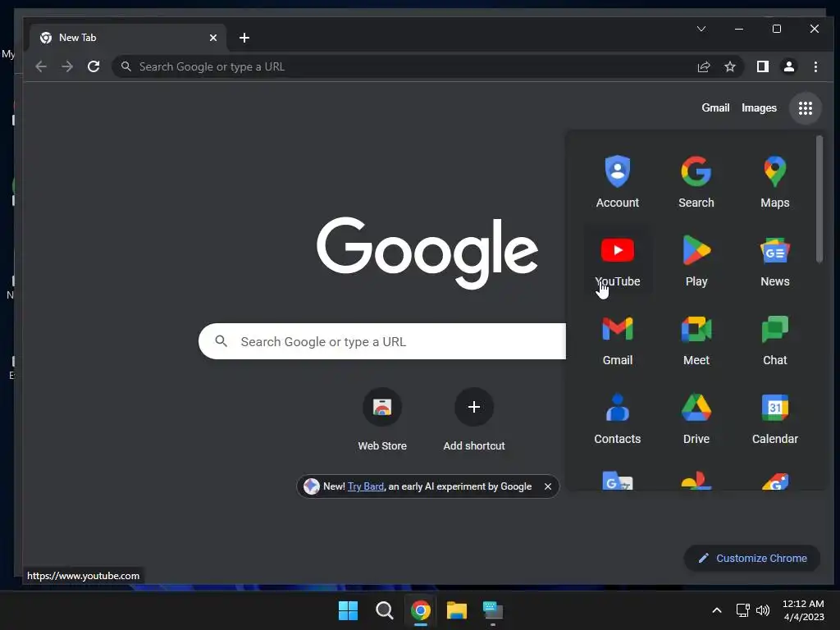The image size is (840, 630).
Task: Click the browser forward arrow
Action: coord(67,66)
